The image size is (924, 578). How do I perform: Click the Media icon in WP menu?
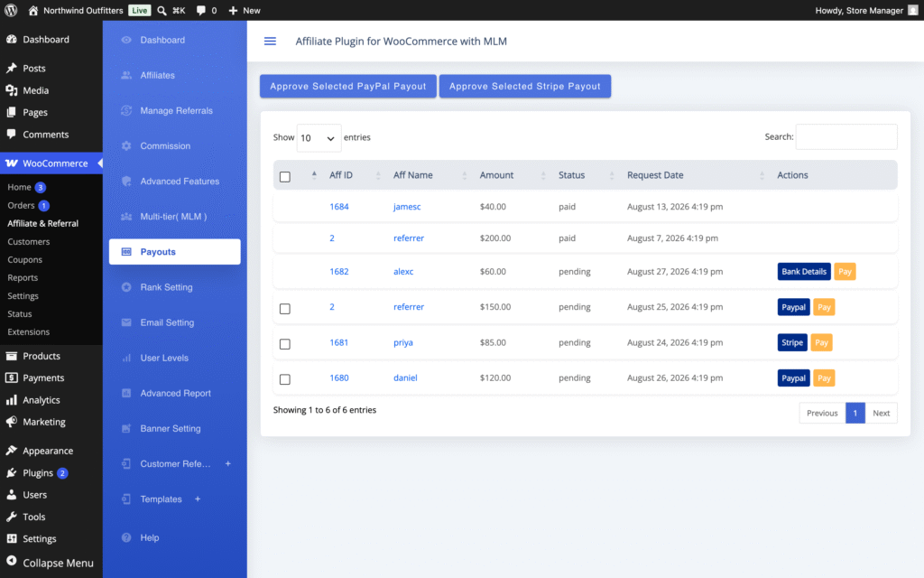(x=11, y=90)
